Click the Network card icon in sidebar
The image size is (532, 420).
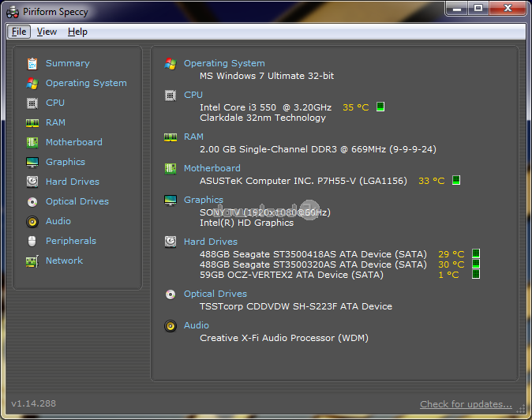[x=32, y=261]
